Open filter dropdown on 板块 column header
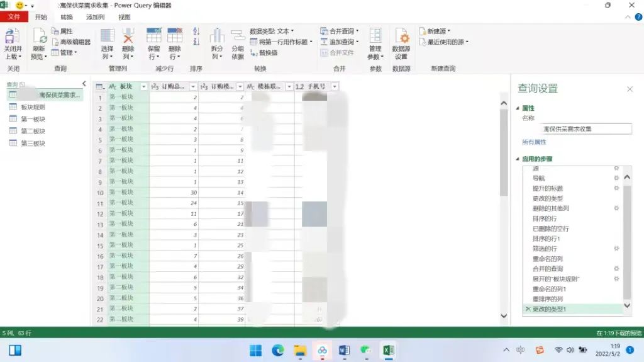This screenshot has height=362, width=644. coord(143,87)
